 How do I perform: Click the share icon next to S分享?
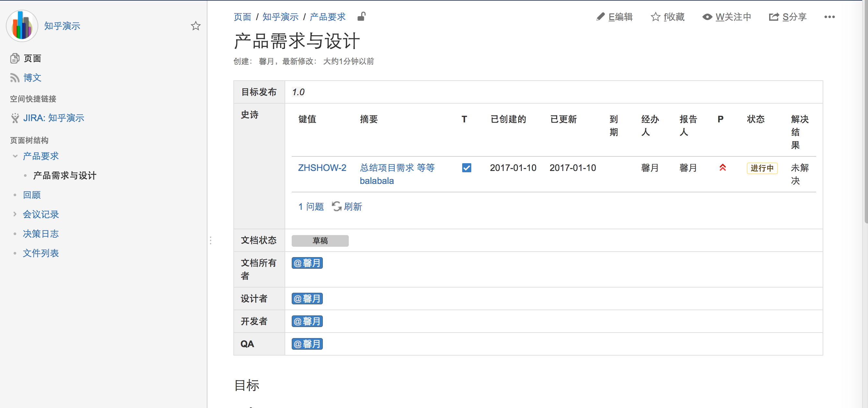[x=774, y=17]
